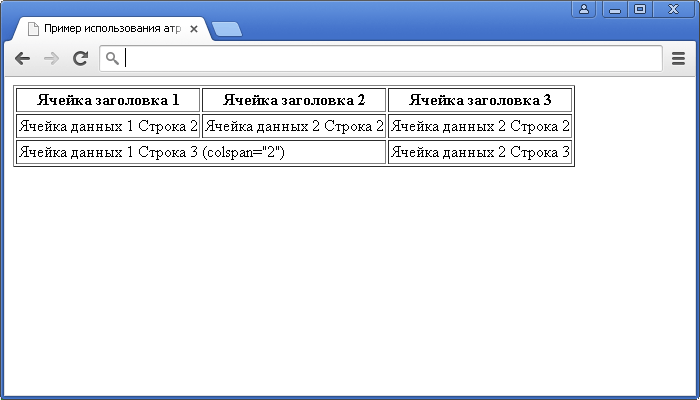The image size is (700, 400).
Task: Select the 'Пример использования атр' tab
Action: pos(110,29)
